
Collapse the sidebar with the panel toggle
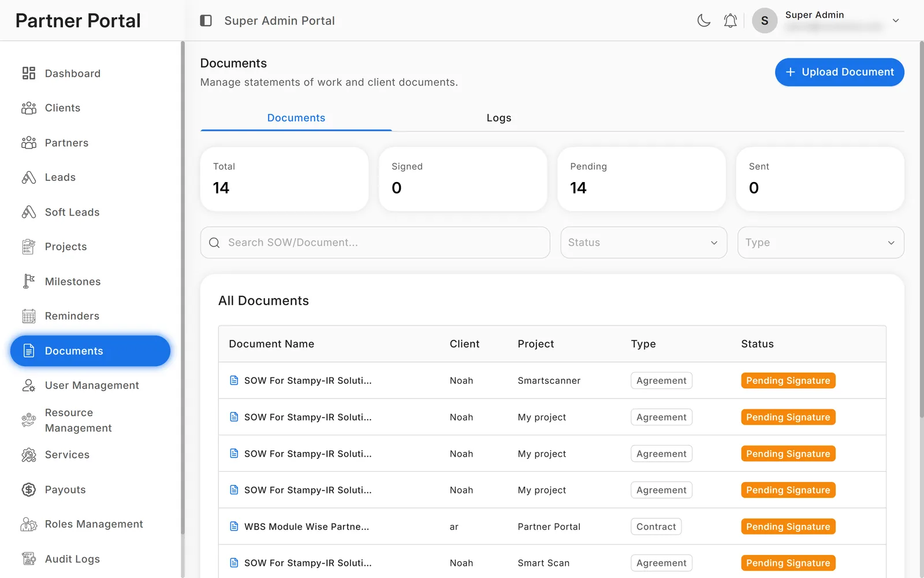206,21
